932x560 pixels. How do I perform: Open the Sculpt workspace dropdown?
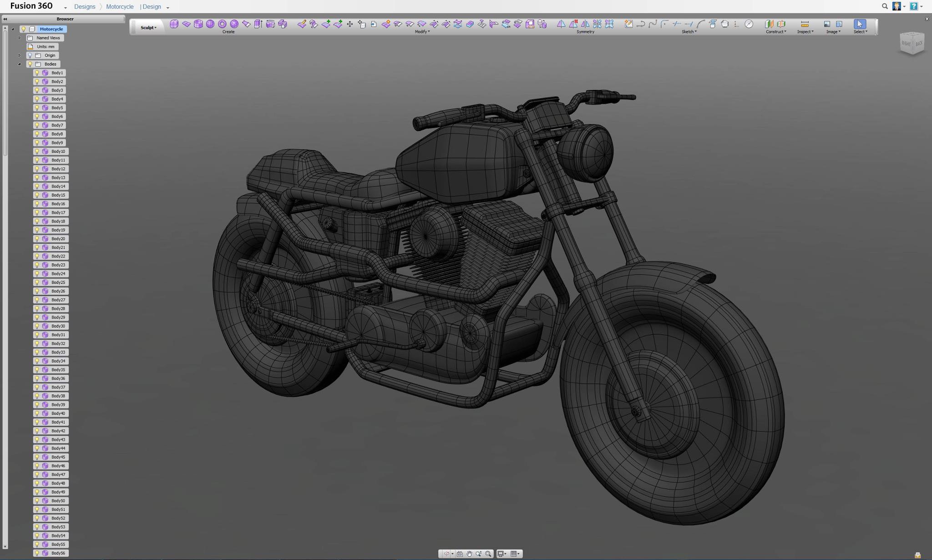(x=147, y=27)
